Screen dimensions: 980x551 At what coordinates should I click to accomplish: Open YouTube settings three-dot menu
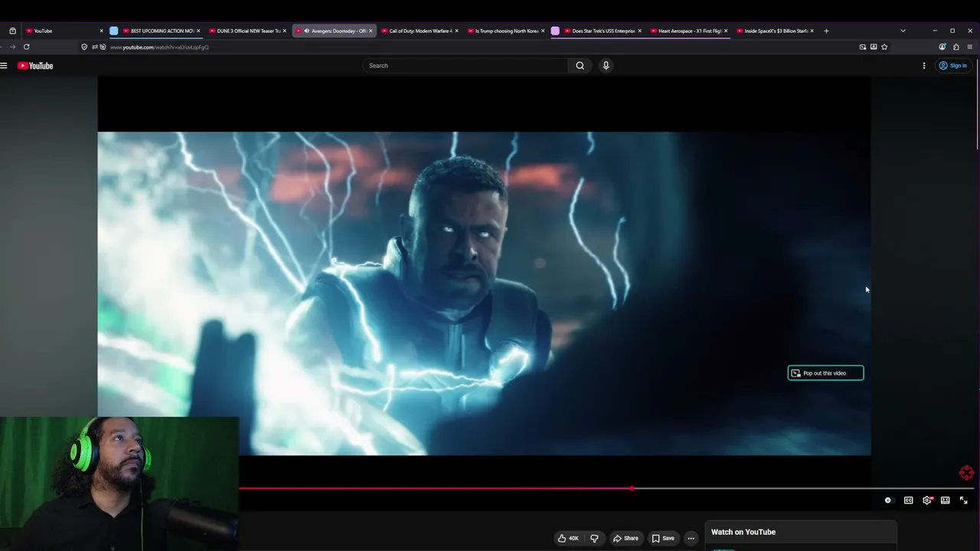pos(924,66)
